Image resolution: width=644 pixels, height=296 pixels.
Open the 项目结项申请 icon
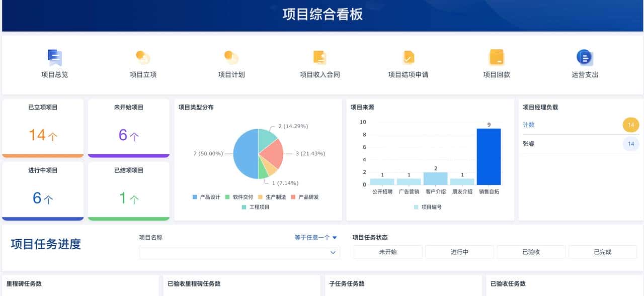coord(408,60)
